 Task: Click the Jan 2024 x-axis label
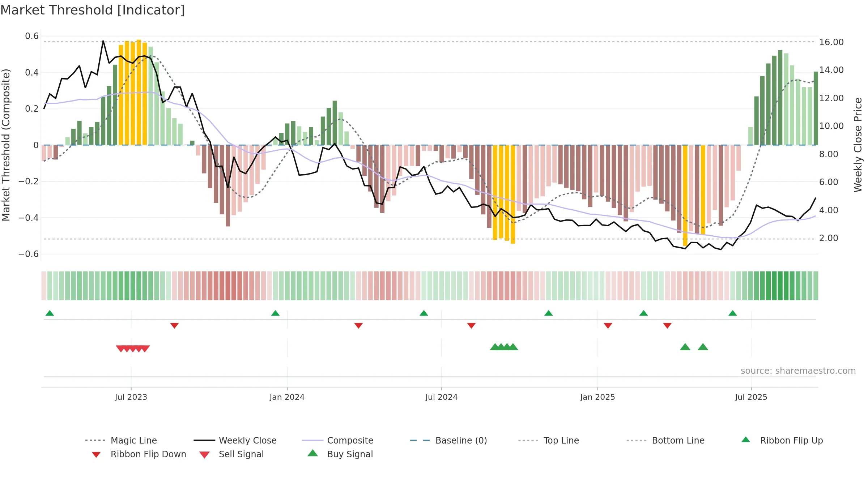(287, 397)
